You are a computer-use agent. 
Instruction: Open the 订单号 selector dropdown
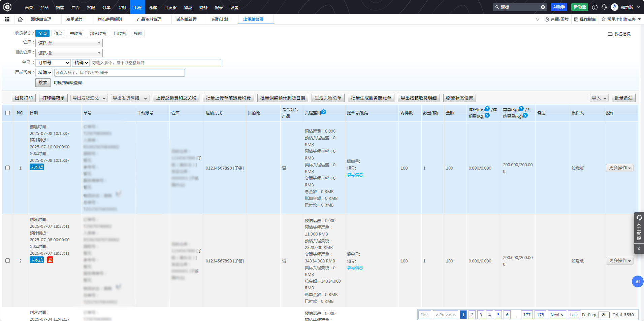tap(53, 63)
